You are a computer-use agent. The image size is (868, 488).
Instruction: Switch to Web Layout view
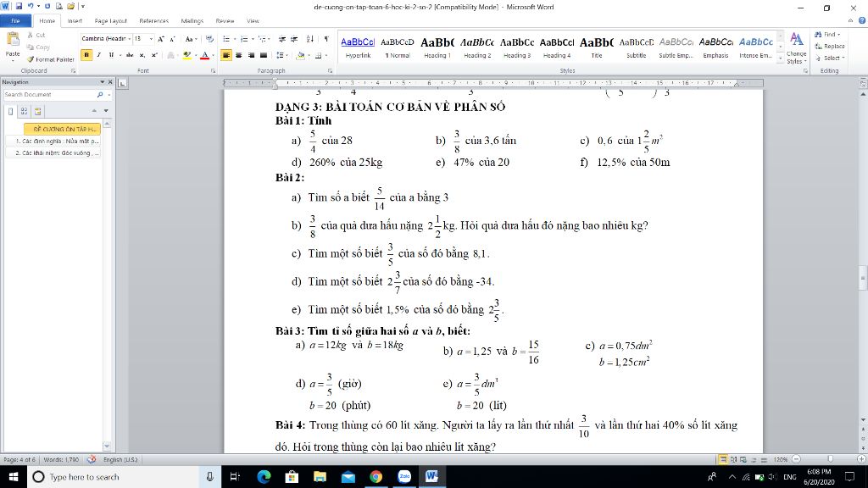pos(743,459)
